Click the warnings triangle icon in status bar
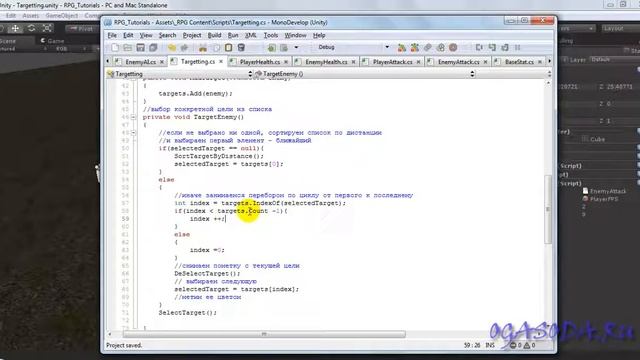Viewport: 640px width, 360px height. [527, 345]
